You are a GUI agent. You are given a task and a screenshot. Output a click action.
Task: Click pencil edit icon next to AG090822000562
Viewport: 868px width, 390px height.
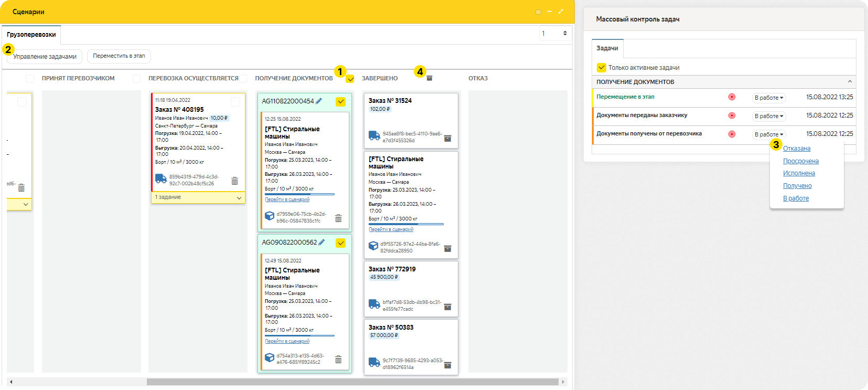[x=322, y=242]
